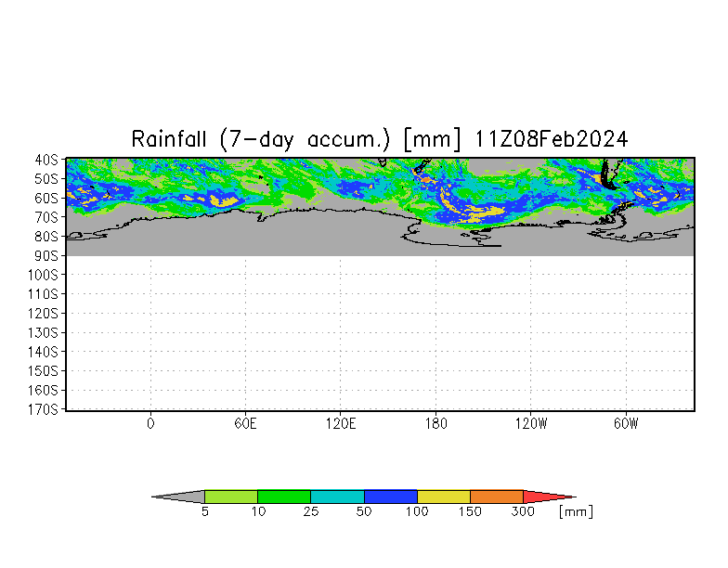Click the timestamp '11Z08Feb2024' in the title
The height and width of the screenshot is (568, 728).
point(552,139)
